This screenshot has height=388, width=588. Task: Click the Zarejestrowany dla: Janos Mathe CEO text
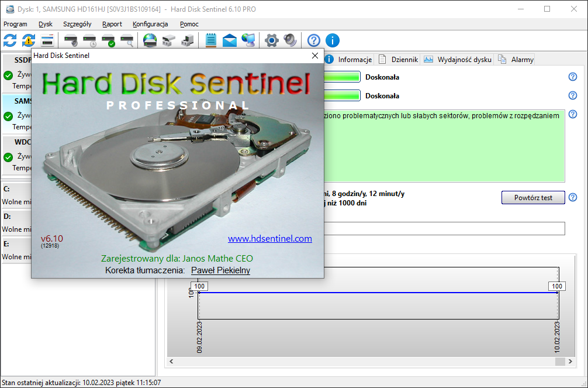point(177,259)
